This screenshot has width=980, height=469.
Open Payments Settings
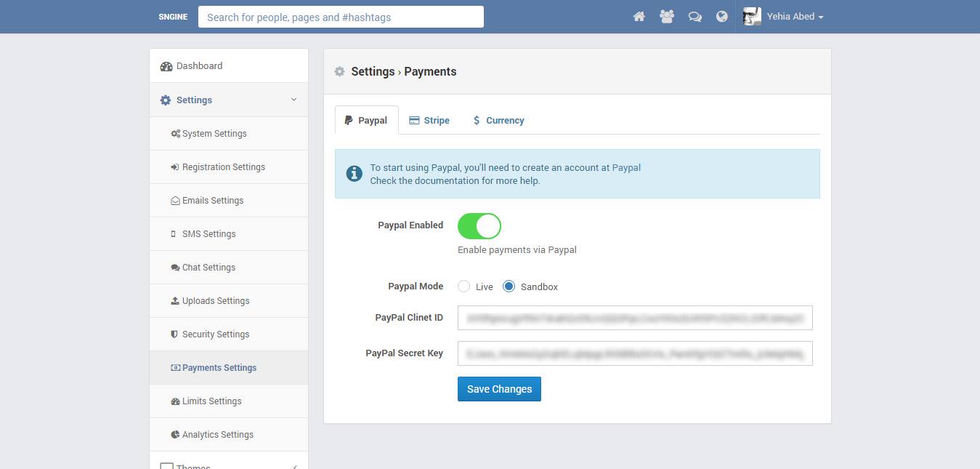point(229,367)
